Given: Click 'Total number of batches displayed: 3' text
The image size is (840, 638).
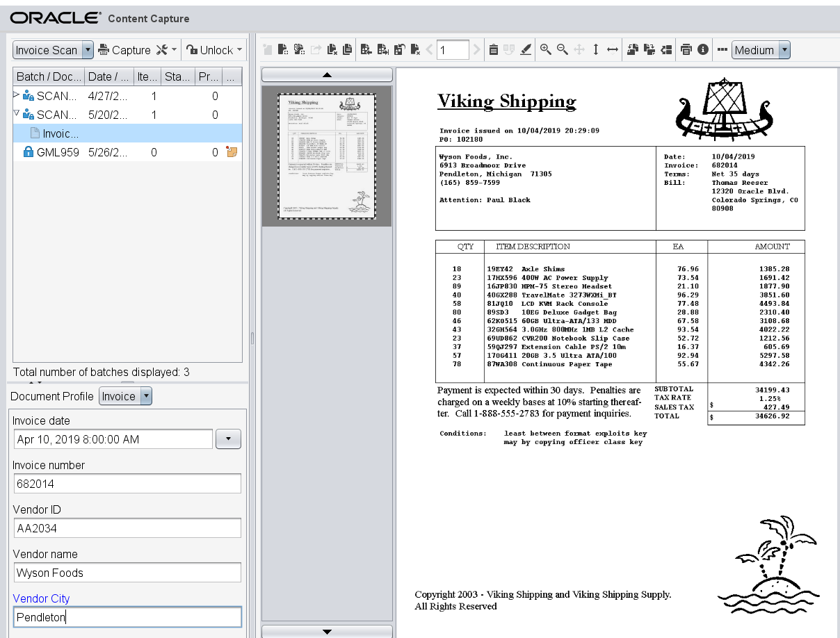Looking at the screenshot, I should [x=101, y=373].
